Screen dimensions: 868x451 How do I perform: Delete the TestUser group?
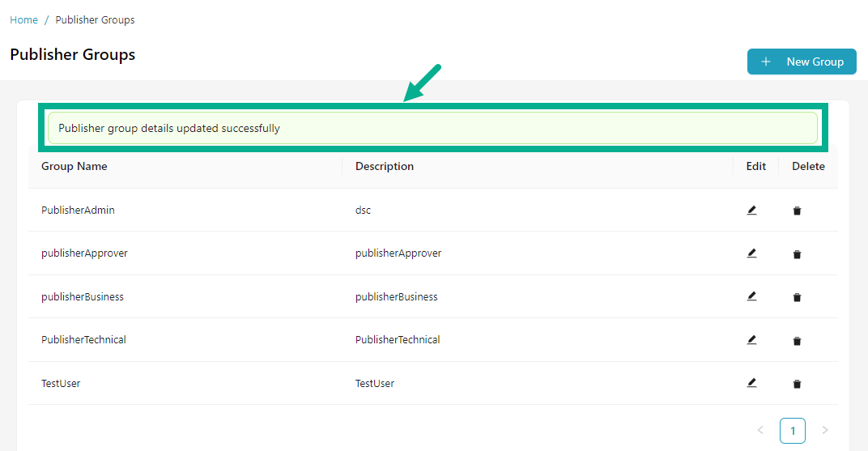[797, 384]
